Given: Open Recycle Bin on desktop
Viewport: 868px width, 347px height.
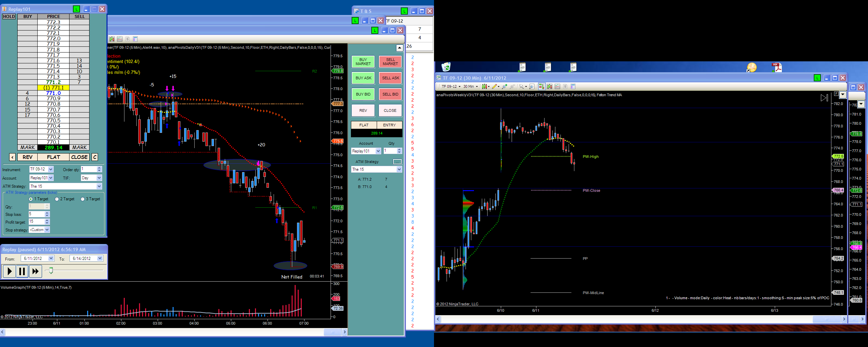Looking at the screenshot, I should pyautogui.click(x=446, y=67).
